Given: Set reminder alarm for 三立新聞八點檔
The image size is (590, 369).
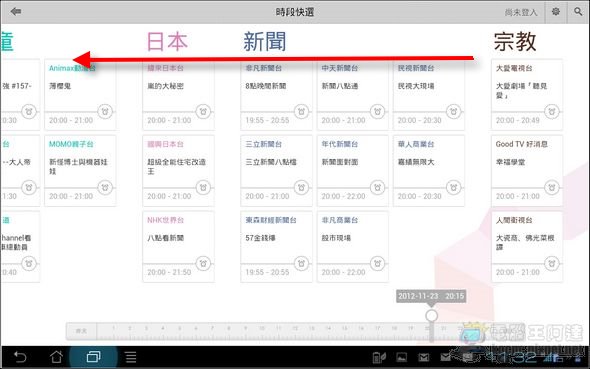Looking at the screenshot, I should (x=301, y=187).
